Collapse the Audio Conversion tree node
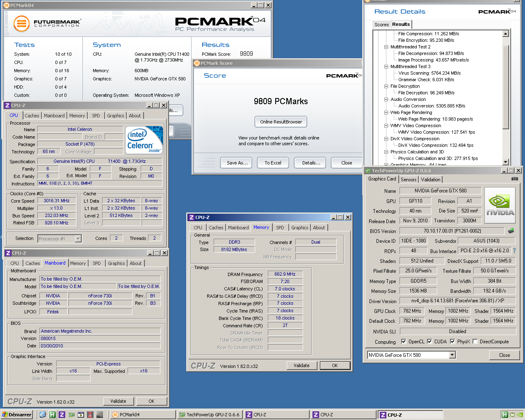 [x=386, y=99]
